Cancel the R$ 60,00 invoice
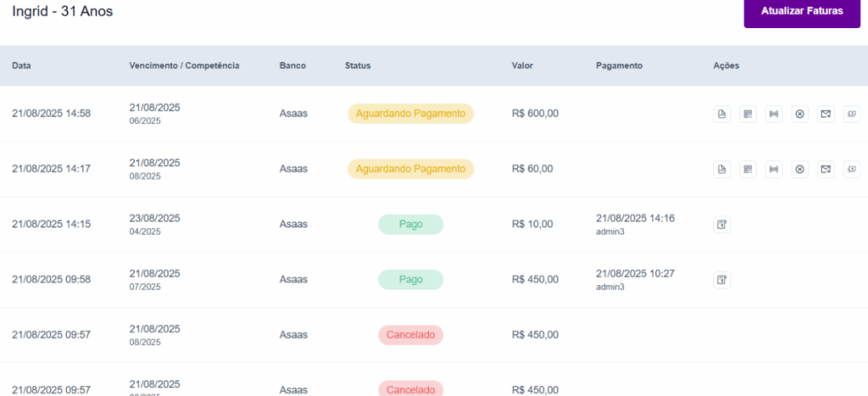This screenshot has height=396, width=868. click(799, 170)
